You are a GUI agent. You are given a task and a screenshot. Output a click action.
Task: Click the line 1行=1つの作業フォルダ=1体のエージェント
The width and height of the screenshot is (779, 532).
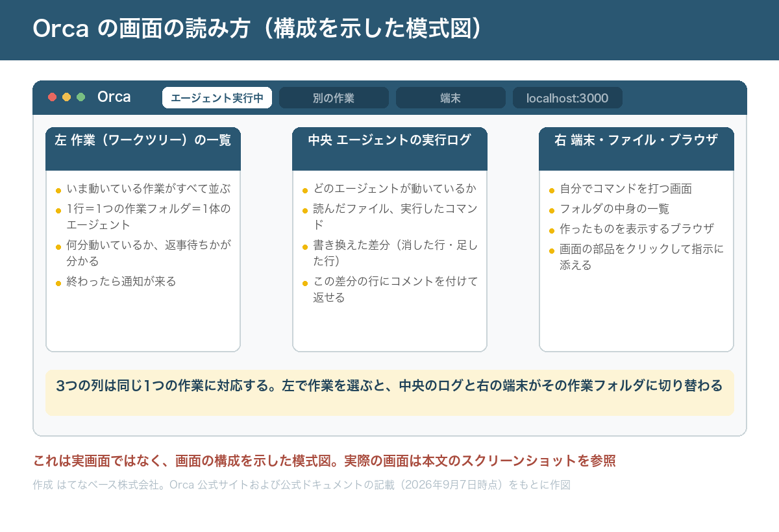148,217
